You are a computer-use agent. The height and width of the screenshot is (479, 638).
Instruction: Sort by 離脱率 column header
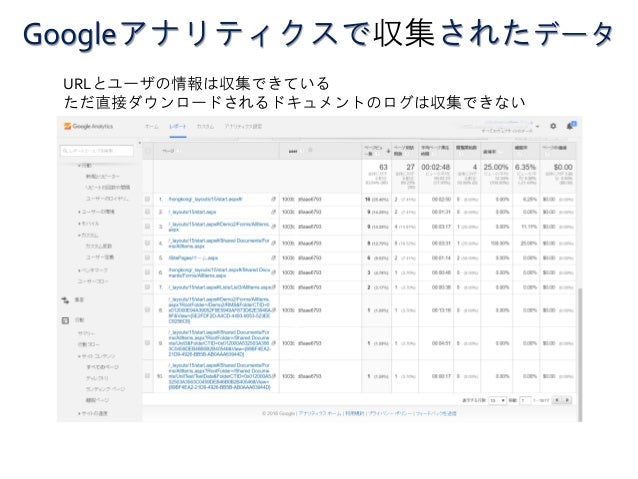(x=521, y=148)
